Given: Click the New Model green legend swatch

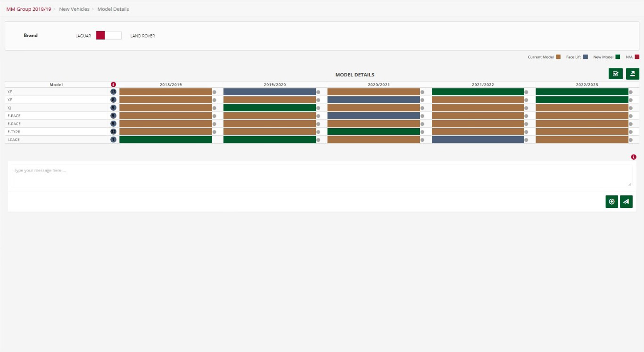Looking at the screenshot, I should coord(618,57).
